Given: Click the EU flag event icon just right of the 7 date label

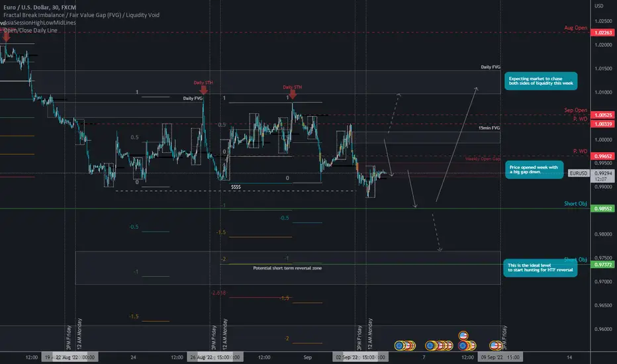Looking at the screenshot, I should coord(430,345).
